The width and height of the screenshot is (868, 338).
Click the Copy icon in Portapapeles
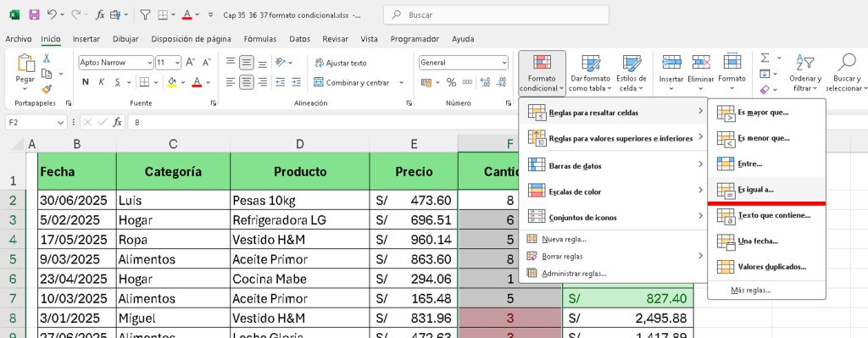click(47, 74)
